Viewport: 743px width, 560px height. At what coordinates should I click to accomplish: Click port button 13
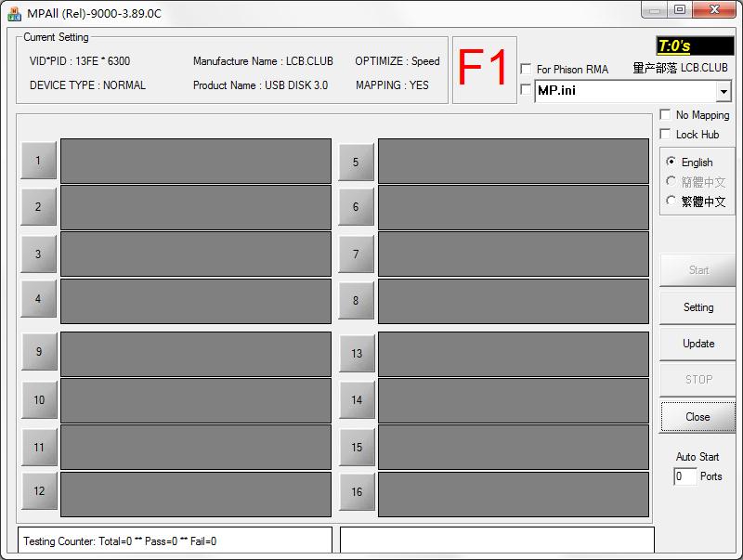pos(358,354)
